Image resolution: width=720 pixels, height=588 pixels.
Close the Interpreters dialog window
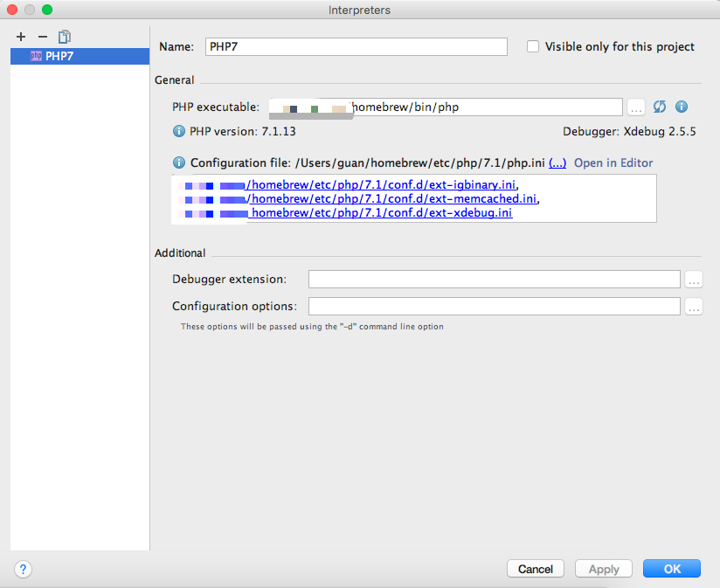pos(12,10)
